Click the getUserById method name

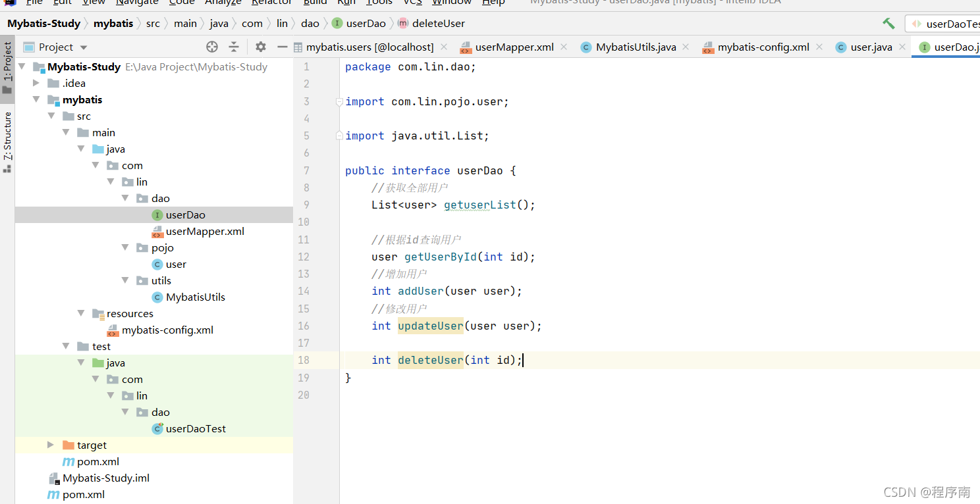(x=441, y=257)
